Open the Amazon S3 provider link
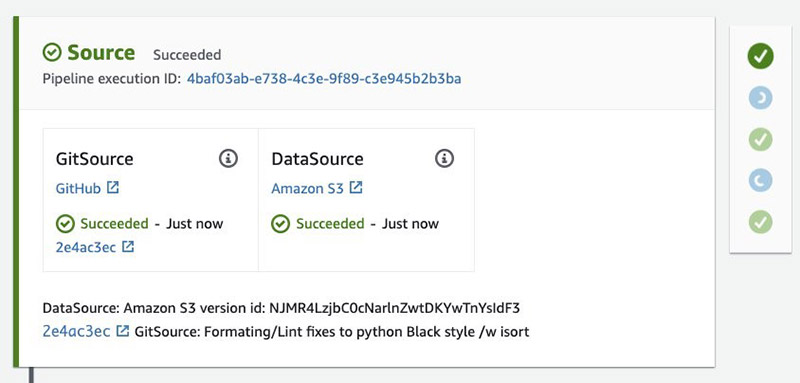 point(308,189)
